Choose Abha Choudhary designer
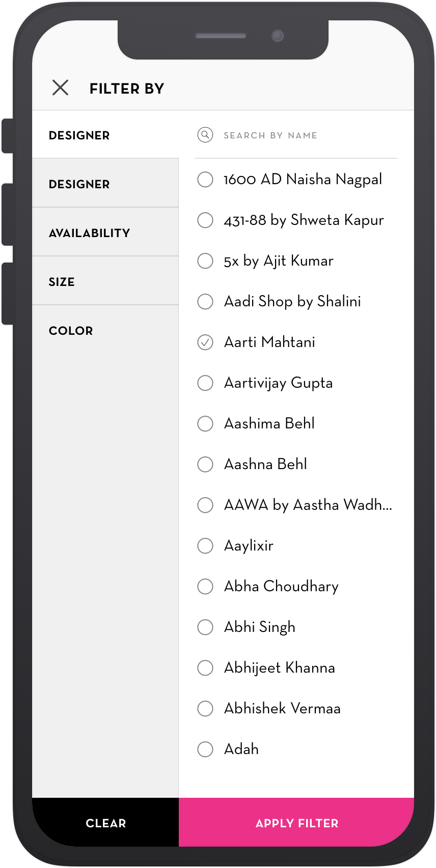 click(x=205, y=586)
